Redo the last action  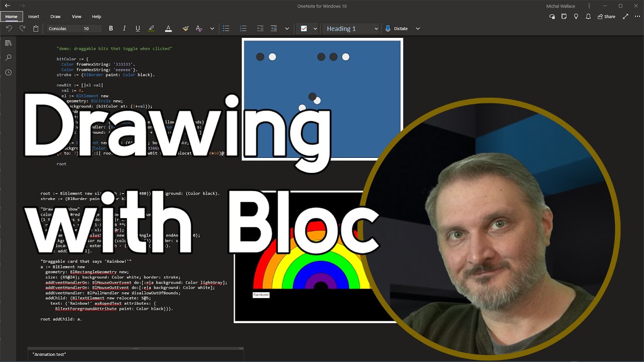click(x=22, y=29)
